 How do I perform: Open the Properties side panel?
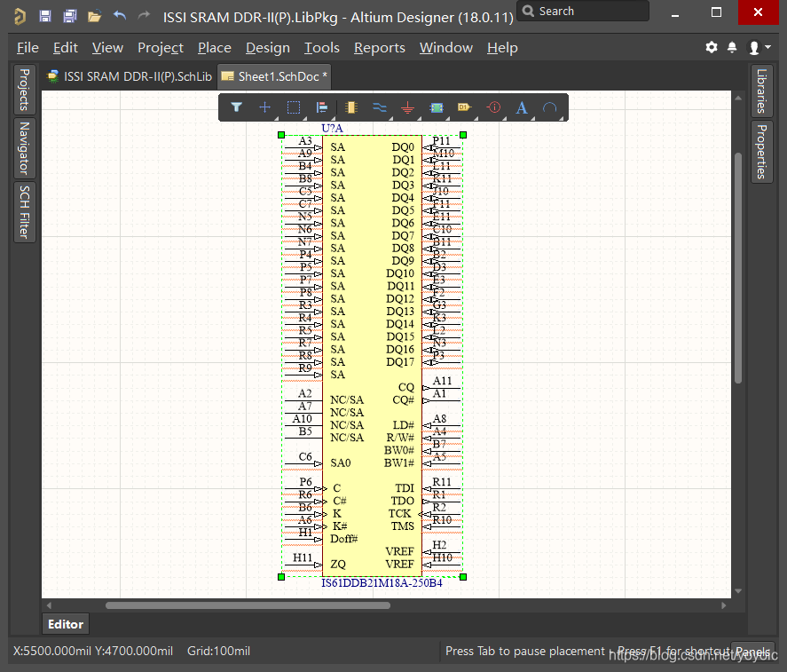(x=761, y=152)
